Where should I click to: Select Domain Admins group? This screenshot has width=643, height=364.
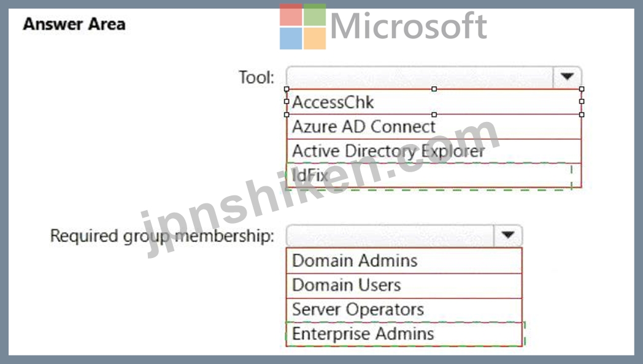(404, 261)
